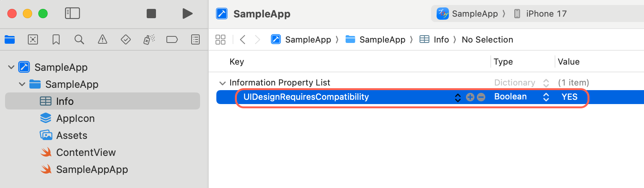Screen dimensions: 644x188
Task: Open the Boolean type dropdown
Action: 546,97
